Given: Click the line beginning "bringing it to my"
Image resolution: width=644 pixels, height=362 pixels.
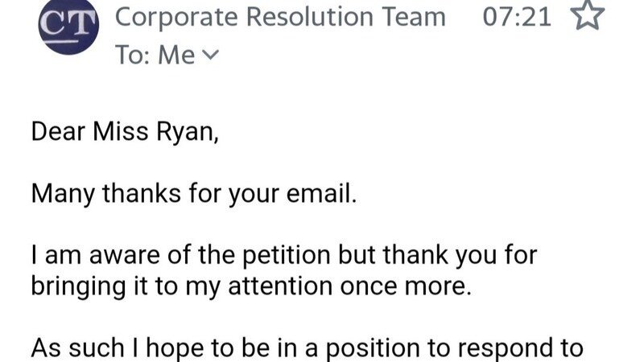Looking at the screenshot, I should 250,288.
